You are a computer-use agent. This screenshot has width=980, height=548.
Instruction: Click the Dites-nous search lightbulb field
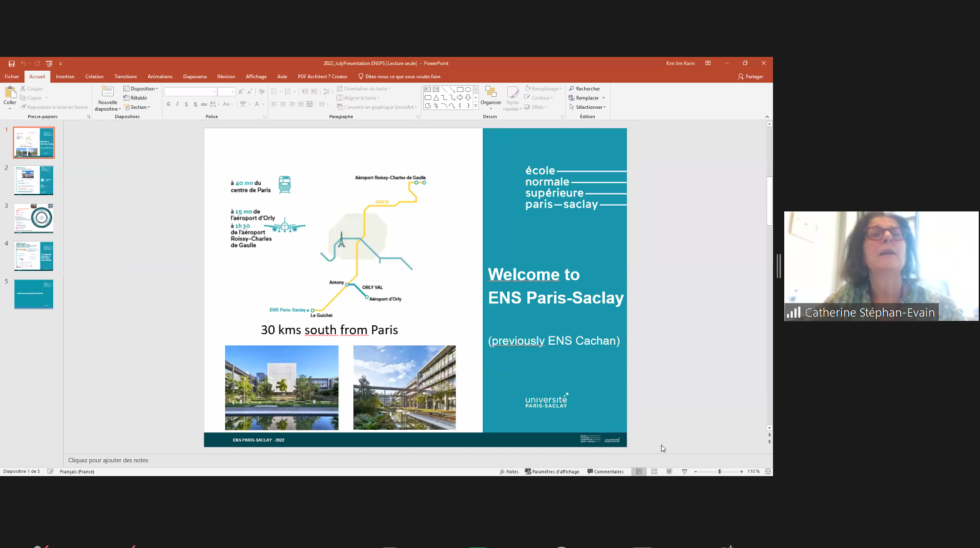pyautogui.click(x=399, y=76)
